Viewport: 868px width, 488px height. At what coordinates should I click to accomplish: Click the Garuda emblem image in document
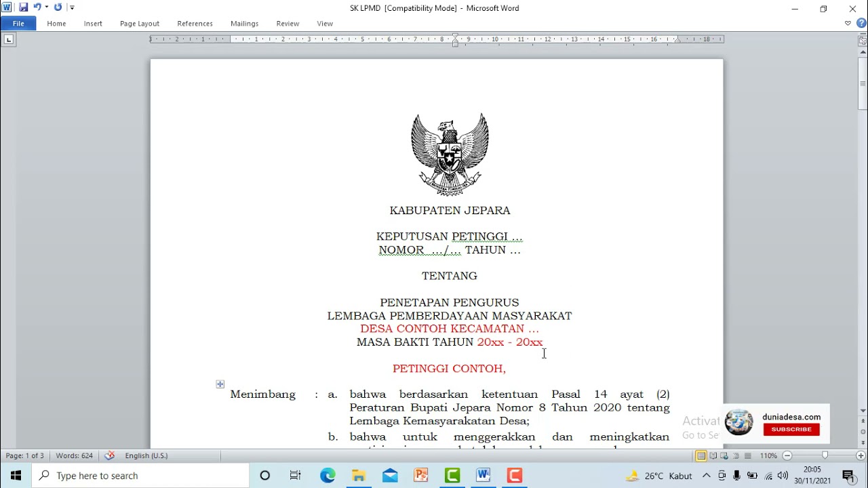pos(450,155)
